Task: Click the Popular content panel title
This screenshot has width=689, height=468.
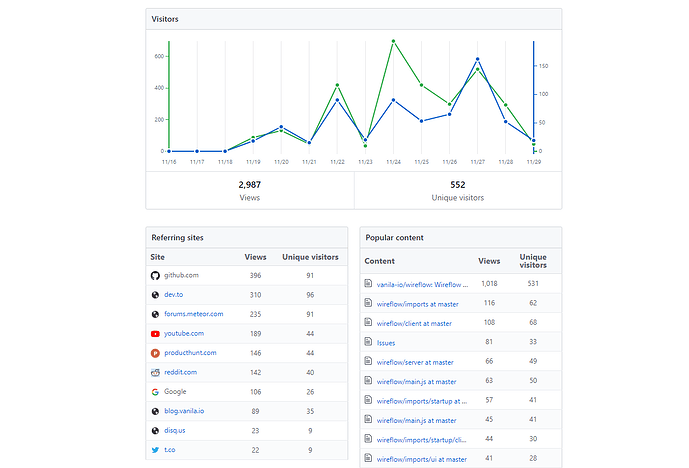Action: click(395, 238)
